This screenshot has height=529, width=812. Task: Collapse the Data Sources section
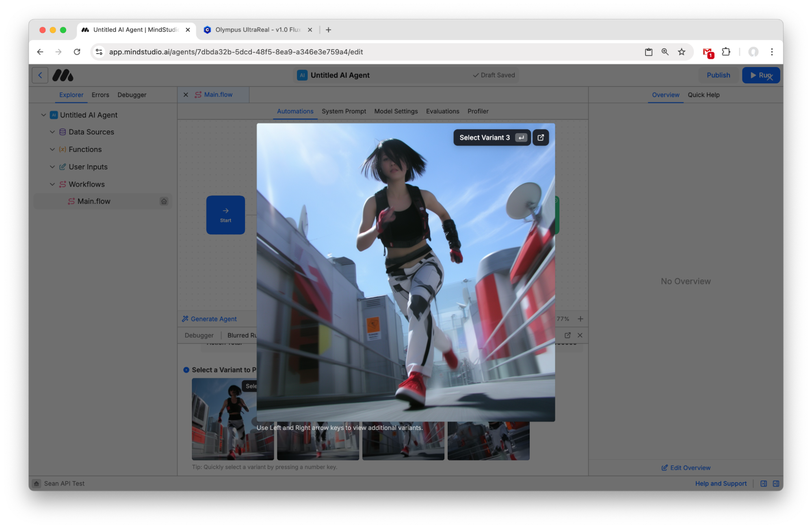(52, 132)
